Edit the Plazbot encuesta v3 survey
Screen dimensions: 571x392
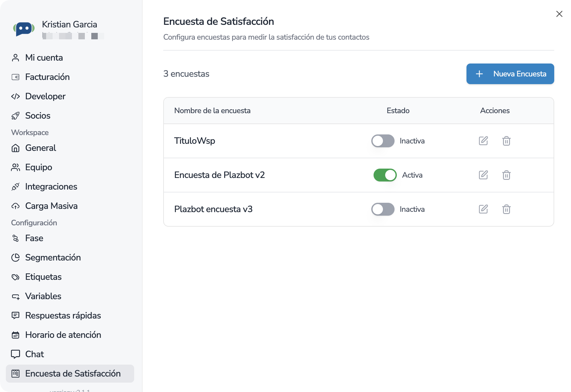click(x=483, y=209)
